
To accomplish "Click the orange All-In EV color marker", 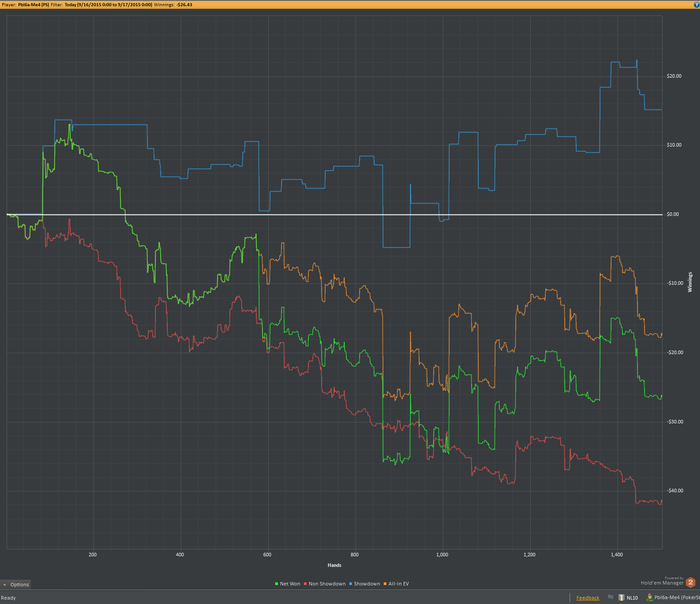I will (385, 584).
